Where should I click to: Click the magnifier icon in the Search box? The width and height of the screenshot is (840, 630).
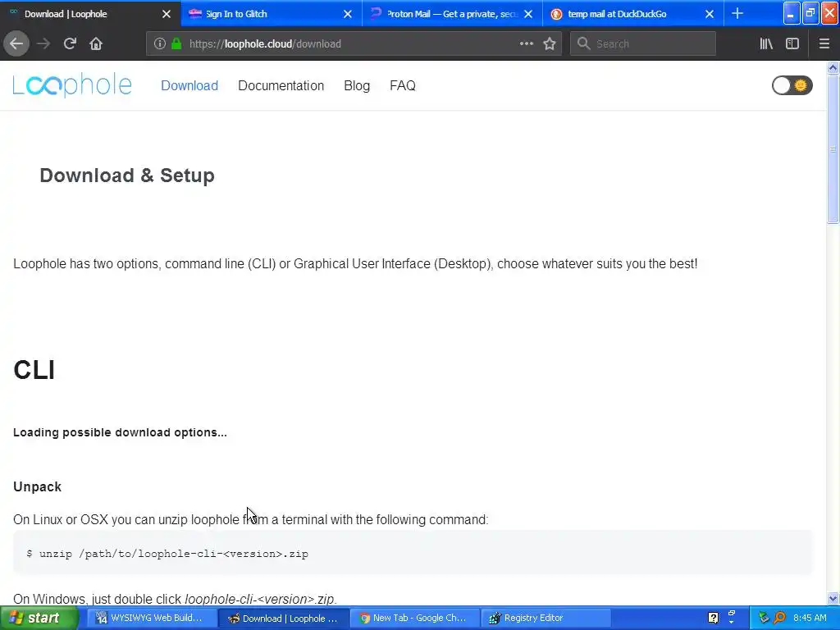pyautogui.click(x=583, y=44)
